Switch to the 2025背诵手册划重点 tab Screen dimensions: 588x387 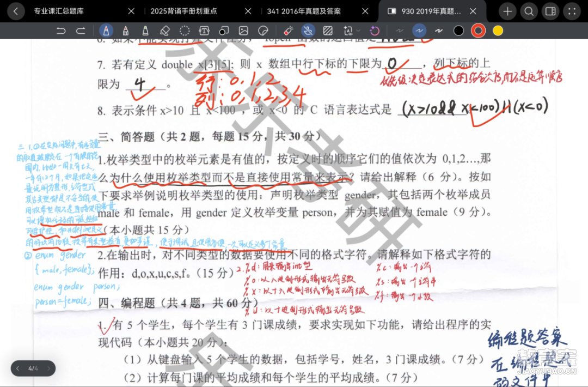coord(186,11)
